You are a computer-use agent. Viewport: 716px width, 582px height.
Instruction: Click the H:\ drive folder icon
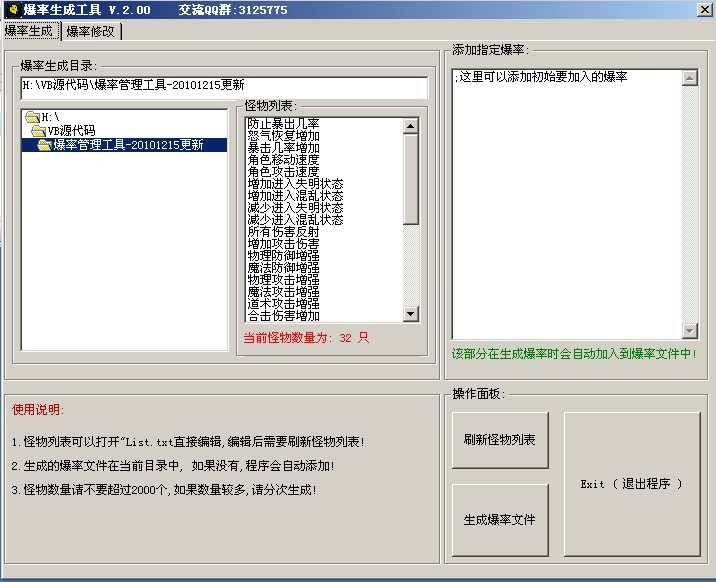(32, 118)
